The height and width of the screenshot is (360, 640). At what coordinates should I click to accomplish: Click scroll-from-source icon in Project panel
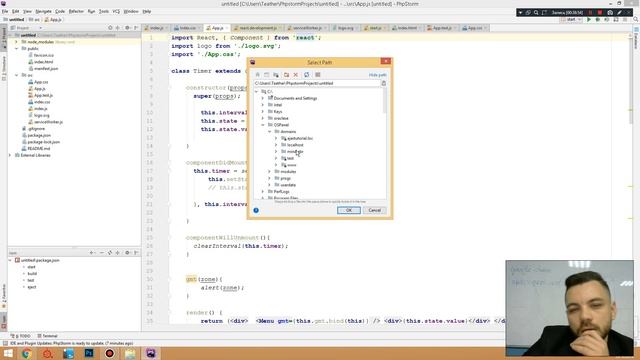click(x=110, y=28)
